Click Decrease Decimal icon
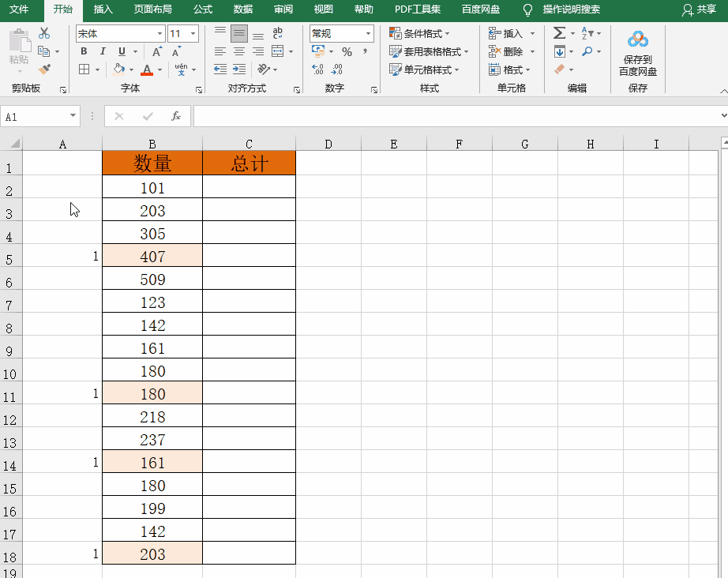 click(337, 69)
